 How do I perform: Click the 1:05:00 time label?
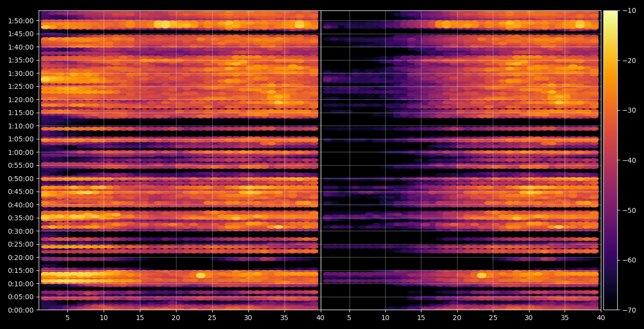click(x=21, y=139)
